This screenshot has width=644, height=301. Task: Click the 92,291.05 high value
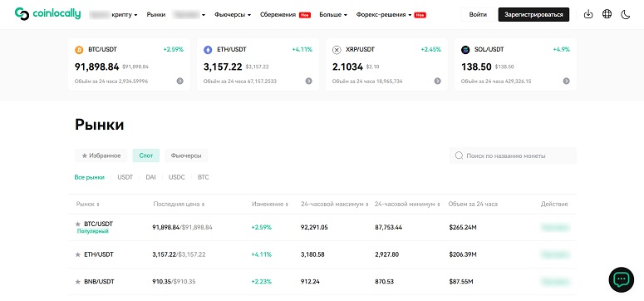click(x=314, y=227)
